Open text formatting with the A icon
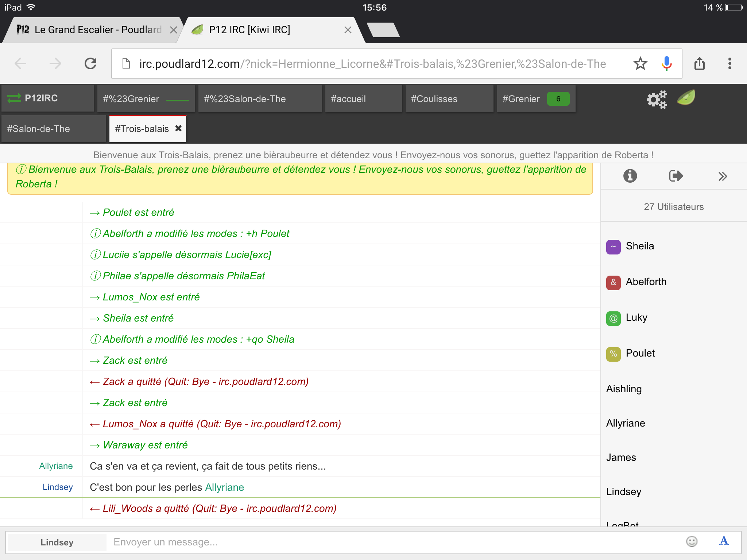The image size is (747, 560). 724,541
